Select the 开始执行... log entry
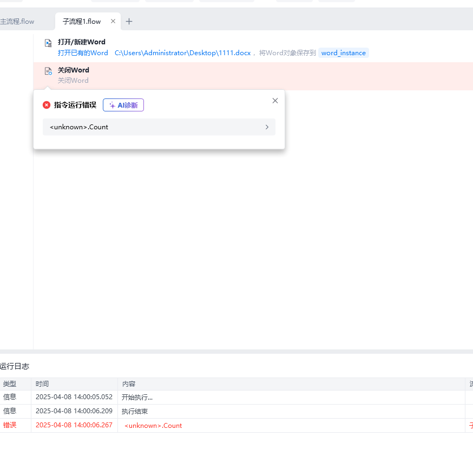The width and height of the screenshot is (473, 476). (x=137, y=398)
